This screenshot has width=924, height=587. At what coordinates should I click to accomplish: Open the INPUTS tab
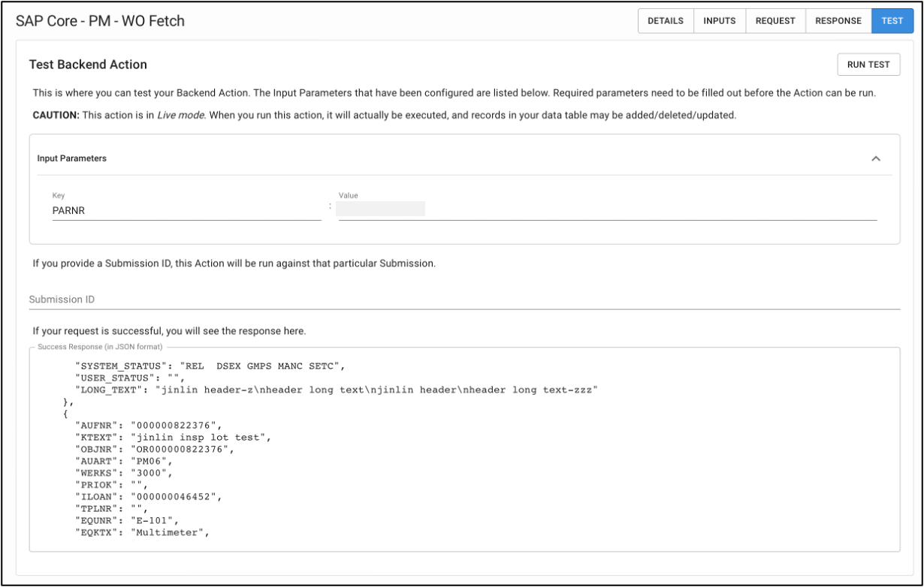pyautogui.click(x=719, y=21)
